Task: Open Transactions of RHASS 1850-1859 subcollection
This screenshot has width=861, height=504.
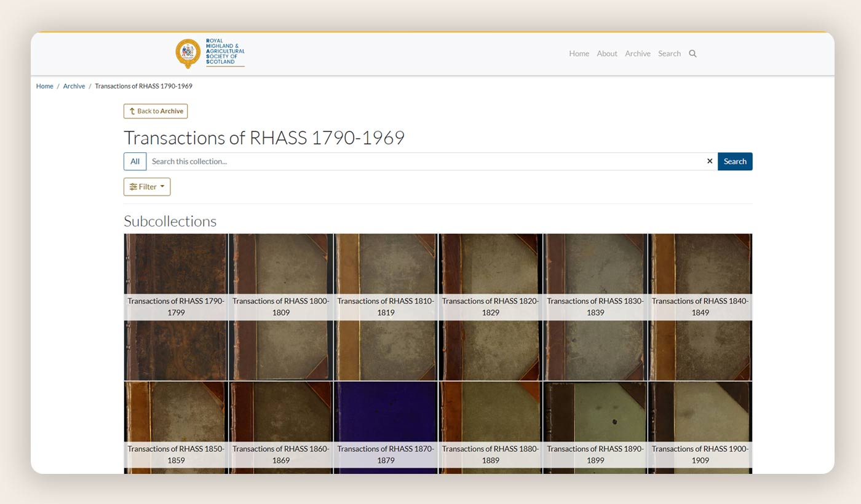Action: pos(176,454)
